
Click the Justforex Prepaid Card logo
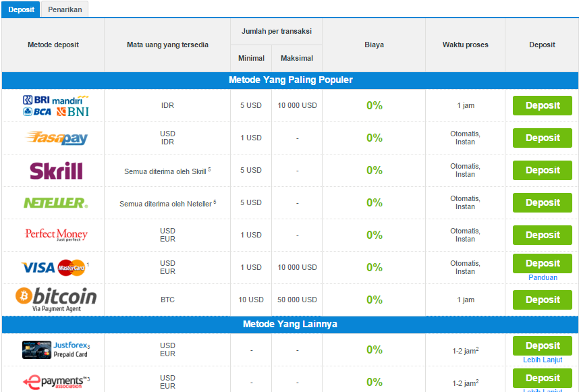coord(56,349)
